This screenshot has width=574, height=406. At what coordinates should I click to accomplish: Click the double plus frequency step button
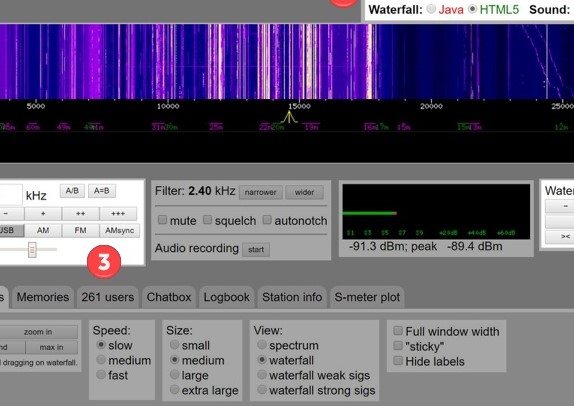pyautogui.click(x=81, y=213)
